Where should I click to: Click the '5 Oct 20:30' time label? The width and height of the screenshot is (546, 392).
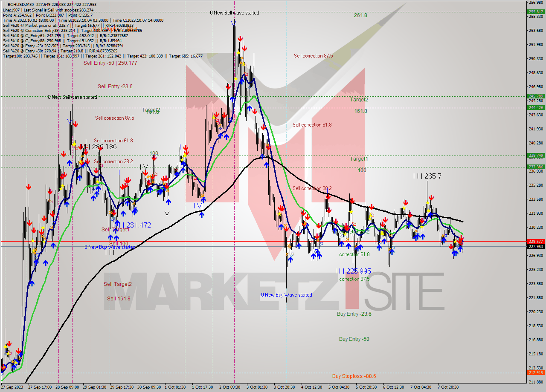pyautogui.click(x=367, y=388)
